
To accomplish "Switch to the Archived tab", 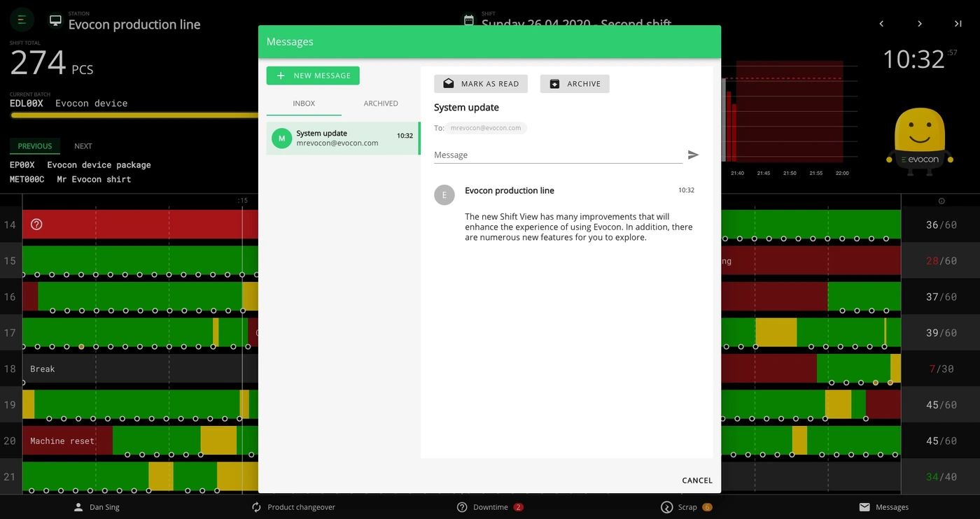I will tap(381, 104).
